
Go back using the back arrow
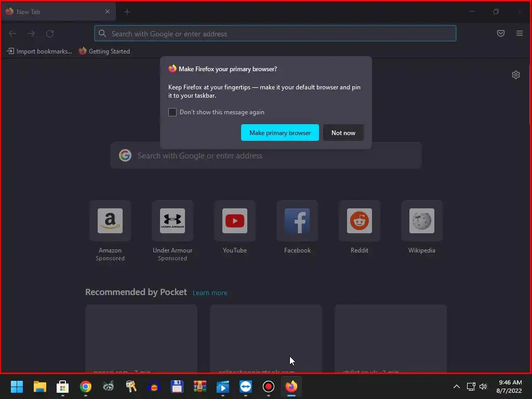[12, 34]
